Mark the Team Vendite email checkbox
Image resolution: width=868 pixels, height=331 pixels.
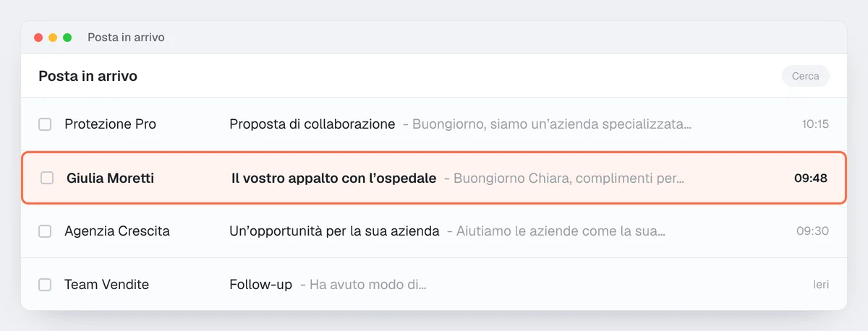point(45,285)
